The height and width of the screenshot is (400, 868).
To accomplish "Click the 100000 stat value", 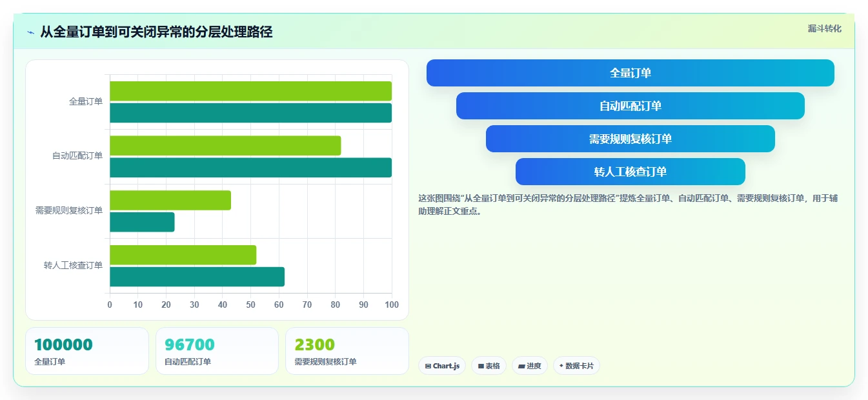I will (63, 345).
